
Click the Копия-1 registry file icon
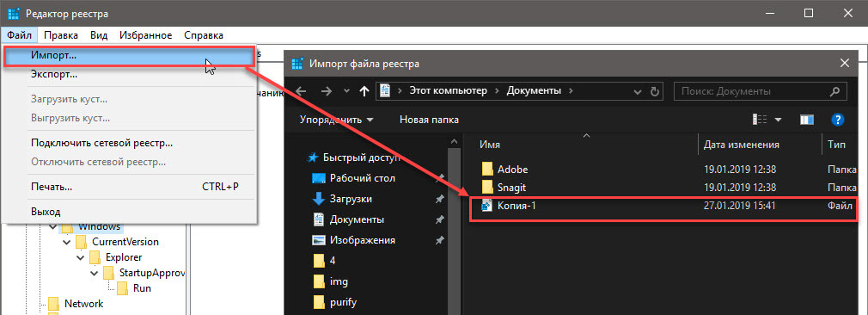click(x=486, y=207)
